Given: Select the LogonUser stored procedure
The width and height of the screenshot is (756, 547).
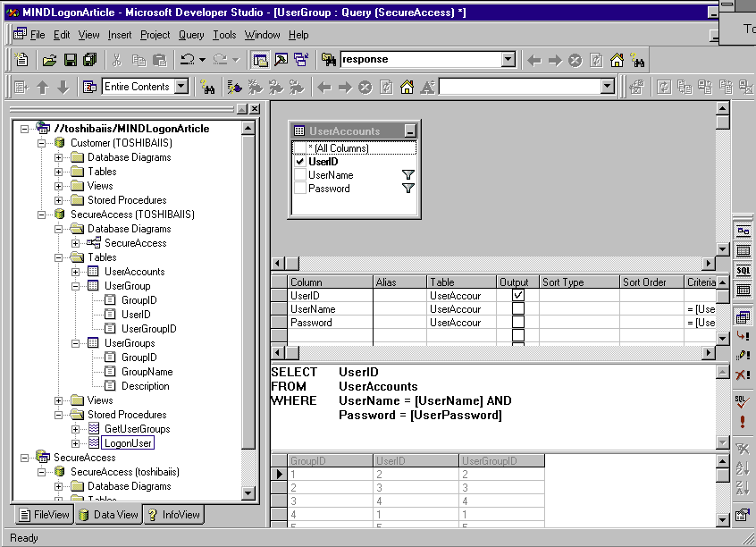Looking at the screenshot, I should (128, 443).
